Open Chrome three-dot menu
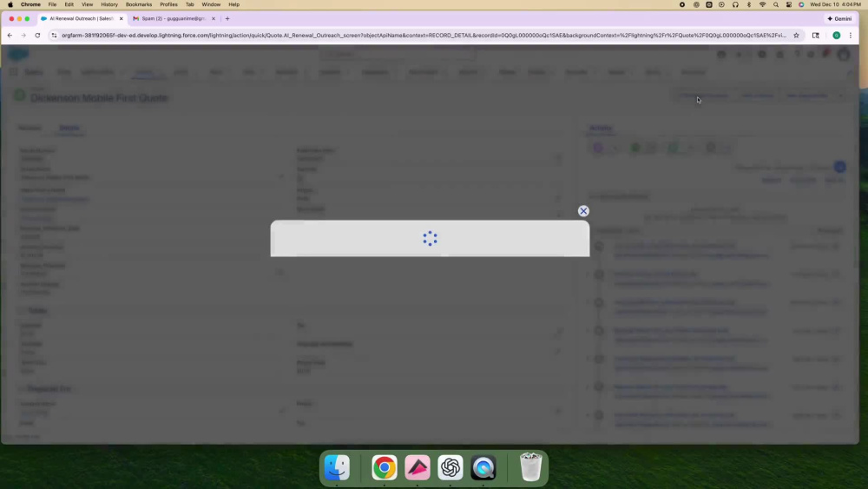The height and width of the screenshot is (489, 868). (x=851, y=35)
